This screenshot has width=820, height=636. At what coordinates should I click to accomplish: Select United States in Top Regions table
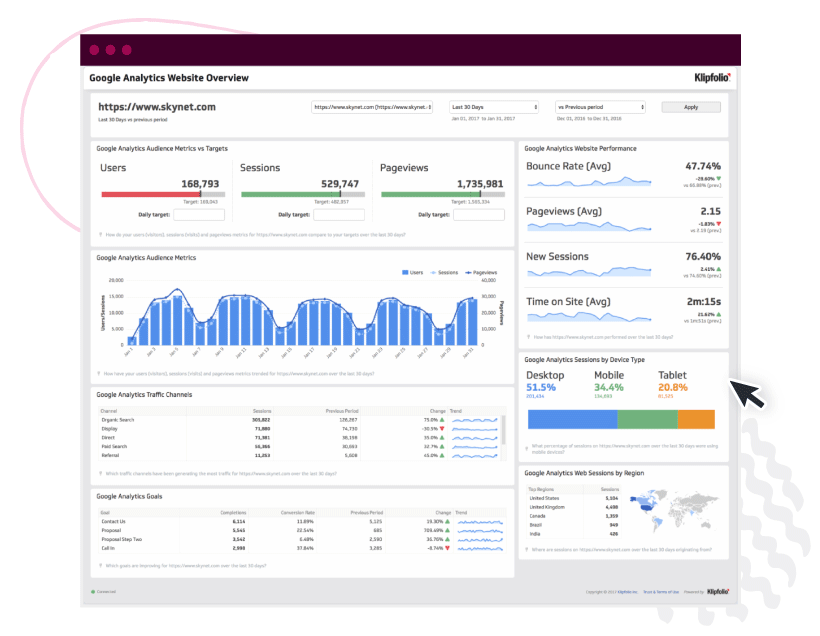coord(544,498)
